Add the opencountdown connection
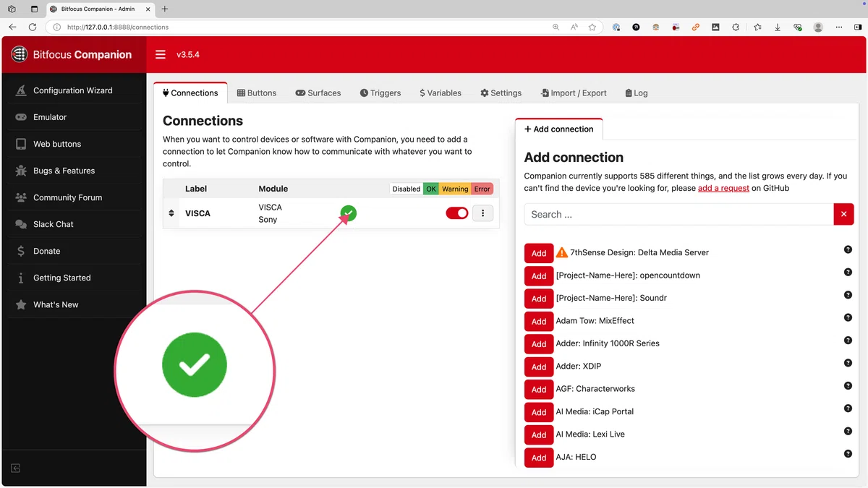Viewport: 868px width, 488px height. pyautogui.click(x=539, y=275)
